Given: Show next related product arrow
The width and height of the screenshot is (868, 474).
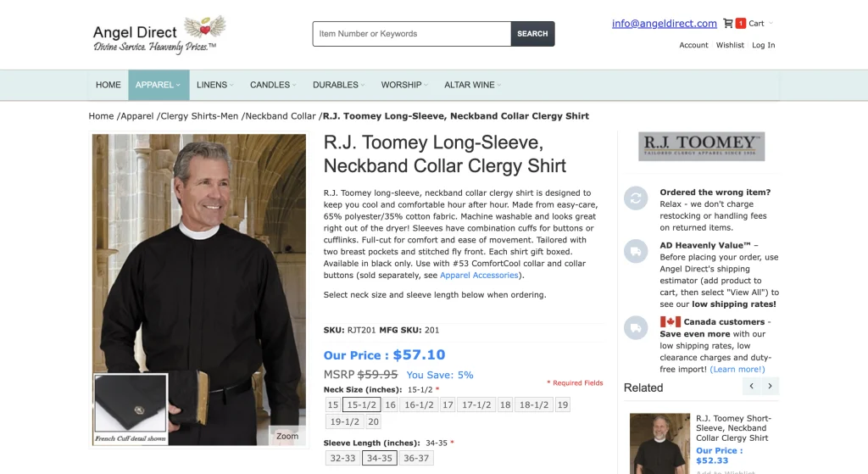Looking at the screenshot, I should pyautogui.click(x=770, y=386).
